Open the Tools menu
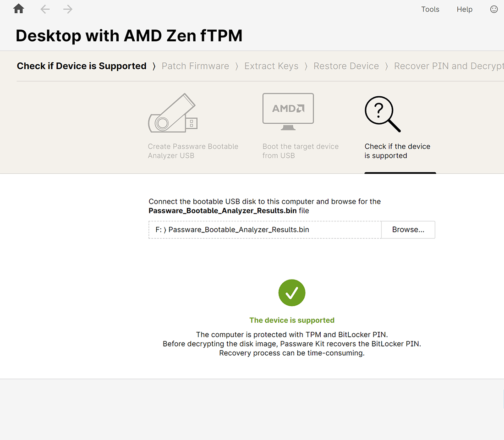The image size is (504, 440). click(x=430, y=9)
